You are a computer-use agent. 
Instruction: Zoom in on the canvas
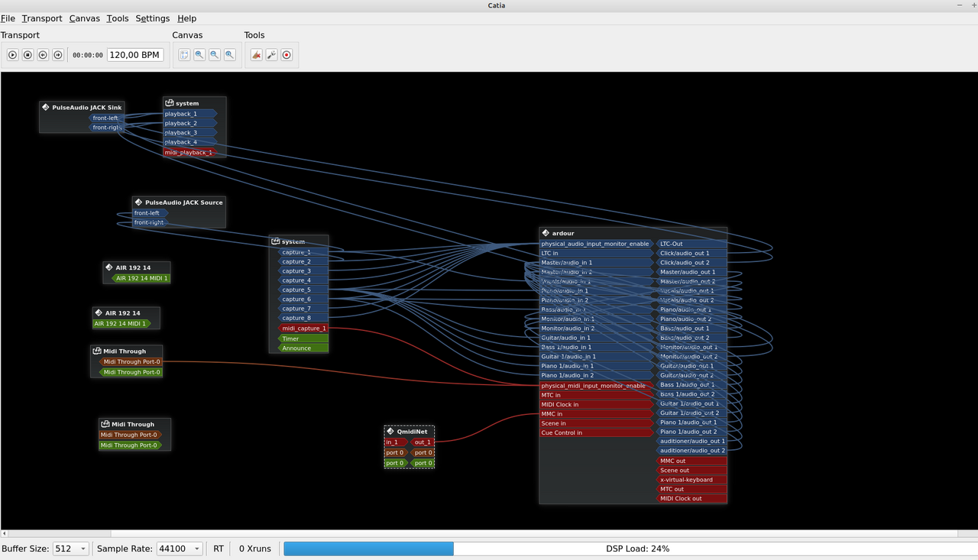199,55
